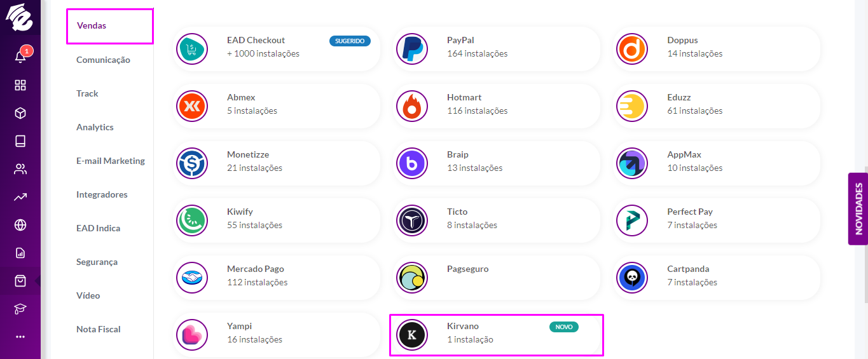Open the NOVIDADES side panel
This screenshot has height=359, width=868.
tap(858, 208)
